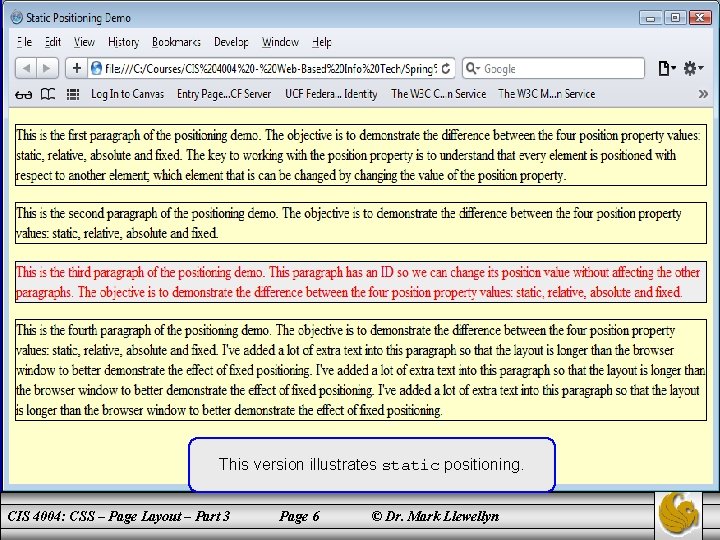
Task: Show all bookmarks book icon
Action: pos(48,94)
